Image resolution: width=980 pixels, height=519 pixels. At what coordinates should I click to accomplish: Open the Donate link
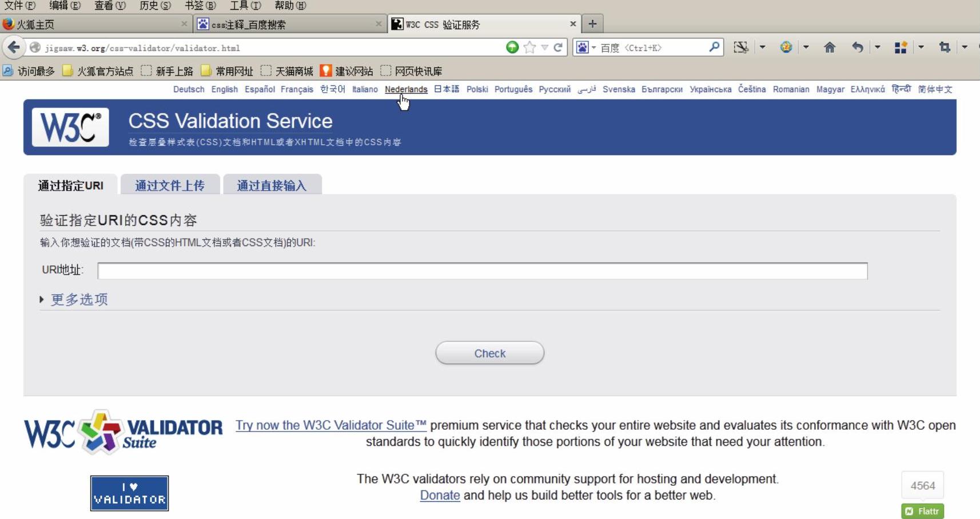pyautogui.click(x=440, y=495)
